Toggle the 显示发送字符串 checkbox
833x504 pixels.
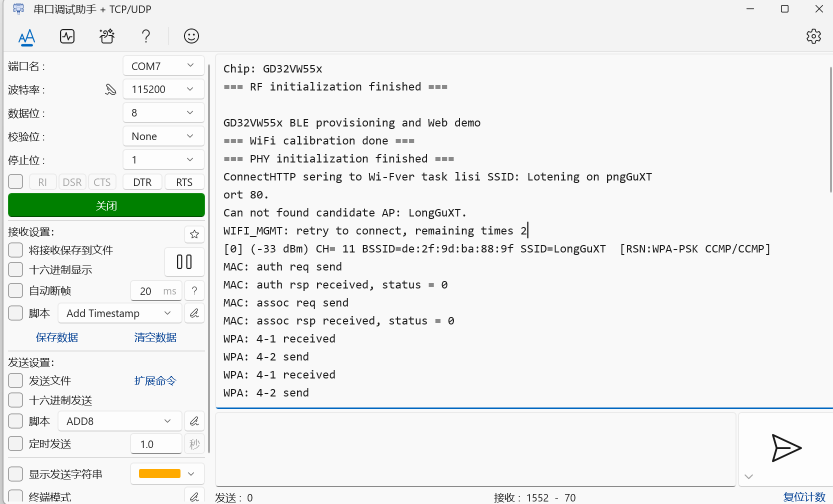15,474
